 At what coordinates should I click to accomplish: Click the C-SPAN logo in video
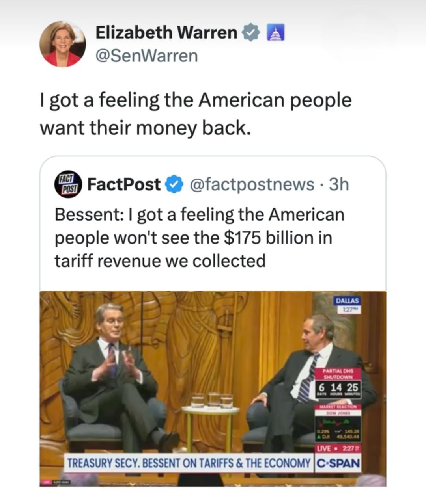pos(338,463)
